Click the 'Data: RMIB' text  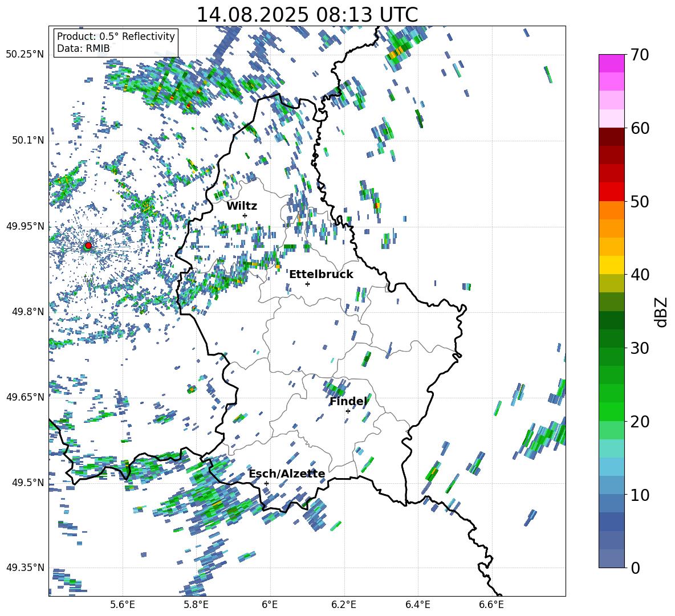(83, 48)
